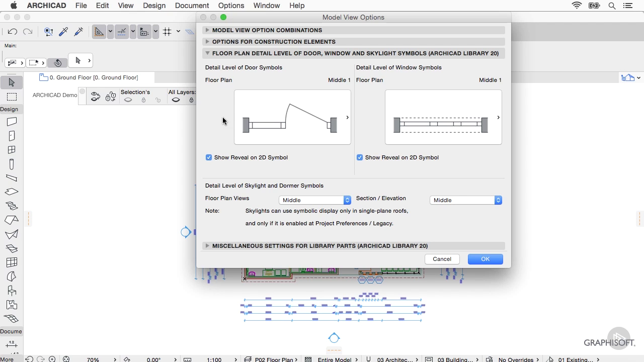The height and width of the screenshot is (362, 644).
Task: Open Entire Model structure display option
Action: [x=332, y=359]
